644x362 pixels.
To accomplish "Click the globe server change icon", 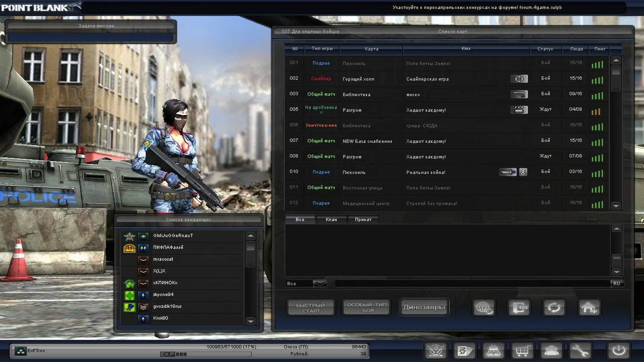I will [x=484, y=308].
